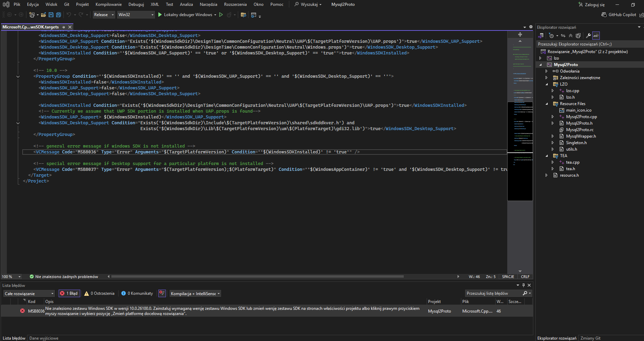Image resolution: width=644 pixels, height=341 pixels.
Task: Open GitHub Copilot in the title bar
Action: (619, 15)
